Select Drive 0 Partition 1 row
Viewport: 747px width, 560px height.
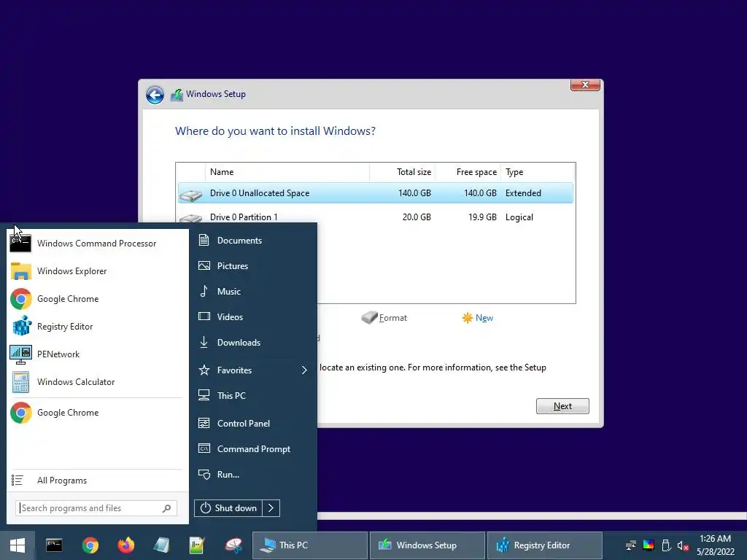click(376, 217)
